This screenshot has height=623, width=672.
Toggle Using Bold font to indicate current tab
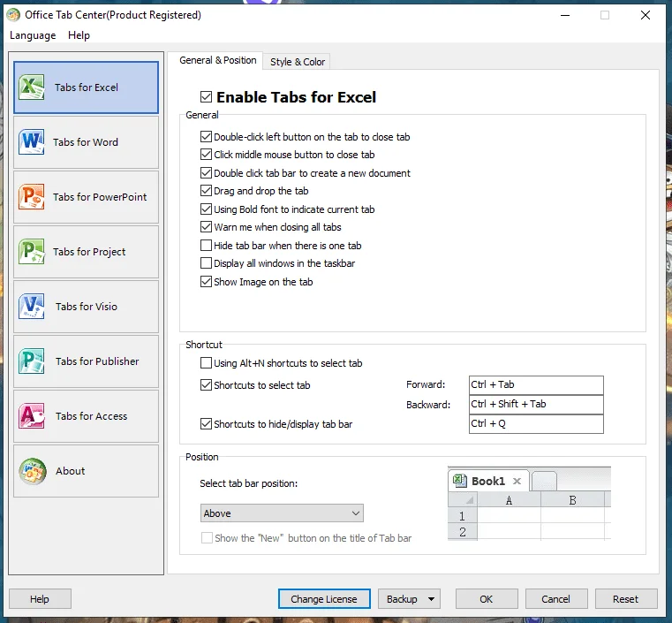pos(206,209)
